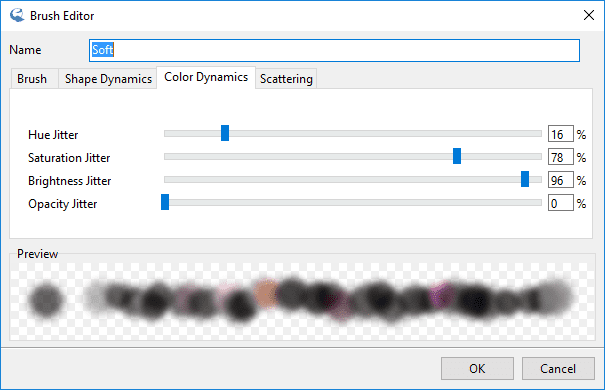605x390 pixels.
Task: Click the Hue Jitter percent box
Action: click(561, 134)
